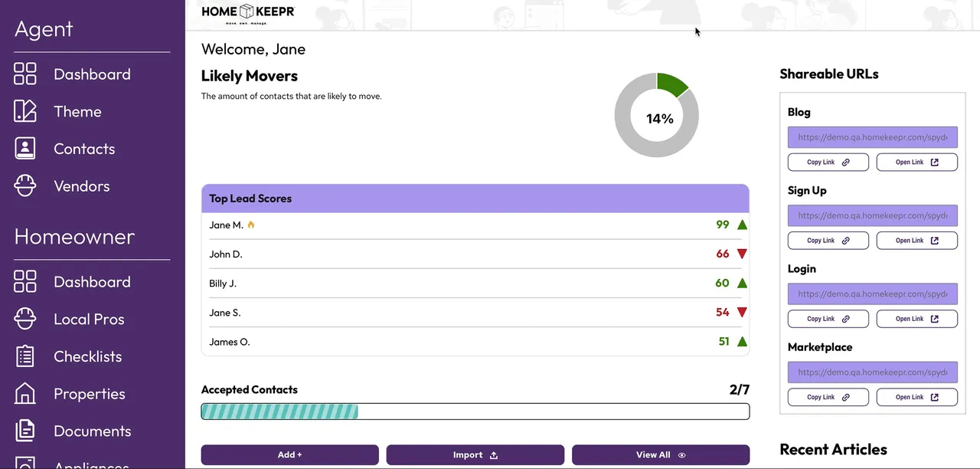980x469 pixels.
Task: Open Checklists in the sidebar
Action: click(x=87, y=356)
